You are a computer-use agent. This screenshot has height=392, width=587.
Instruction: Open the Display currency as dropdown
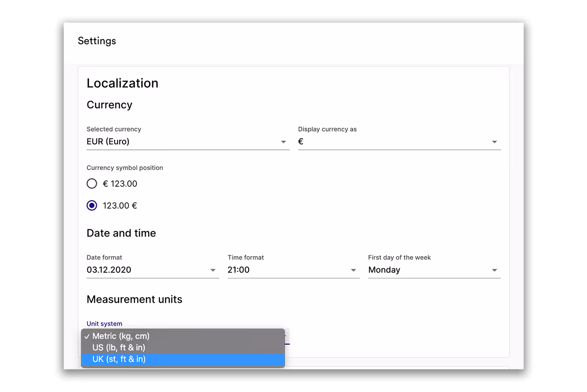pos(399,142)
